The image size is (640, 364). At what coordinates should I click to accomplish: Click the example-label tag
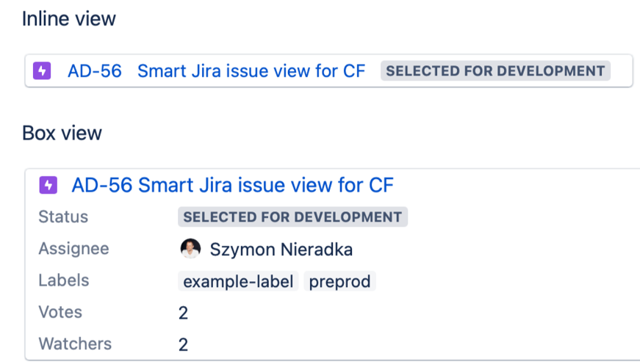[238, 282]
